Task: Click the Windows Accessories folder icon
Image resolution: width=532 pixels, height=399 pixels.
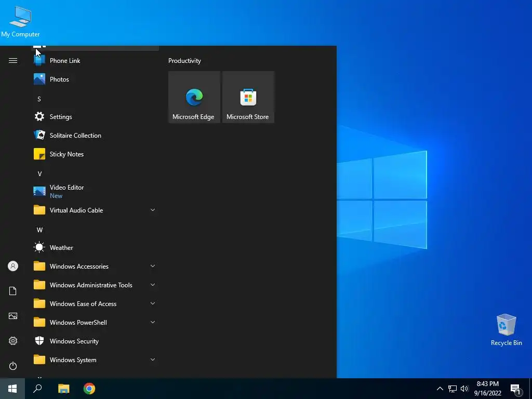Action: point(39,266)
